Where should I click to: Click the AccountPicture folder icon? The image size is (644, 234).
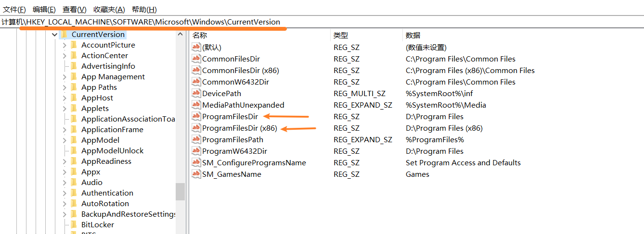coord(74,45)
